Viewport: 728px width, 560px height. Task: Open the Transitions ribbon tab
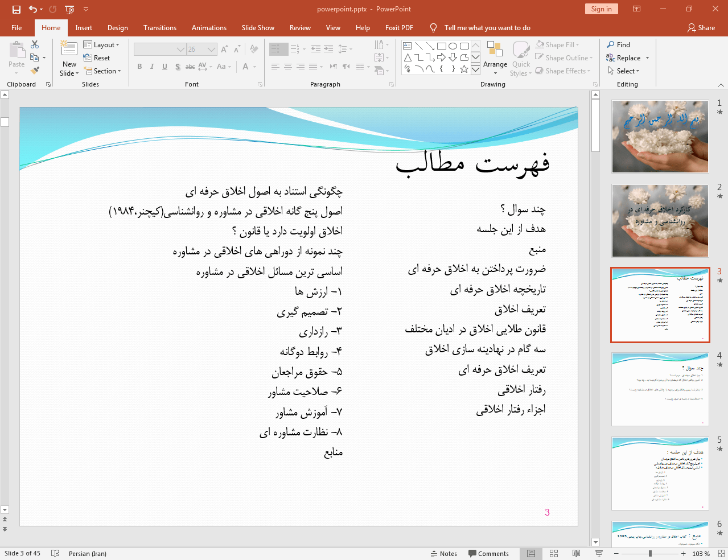159,27
